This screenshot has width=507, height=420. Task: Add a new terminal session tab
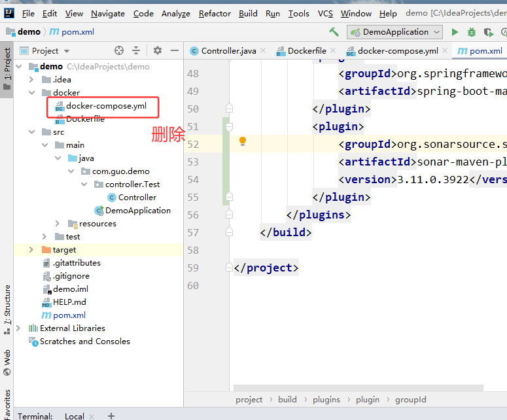(x=111, y=416)
